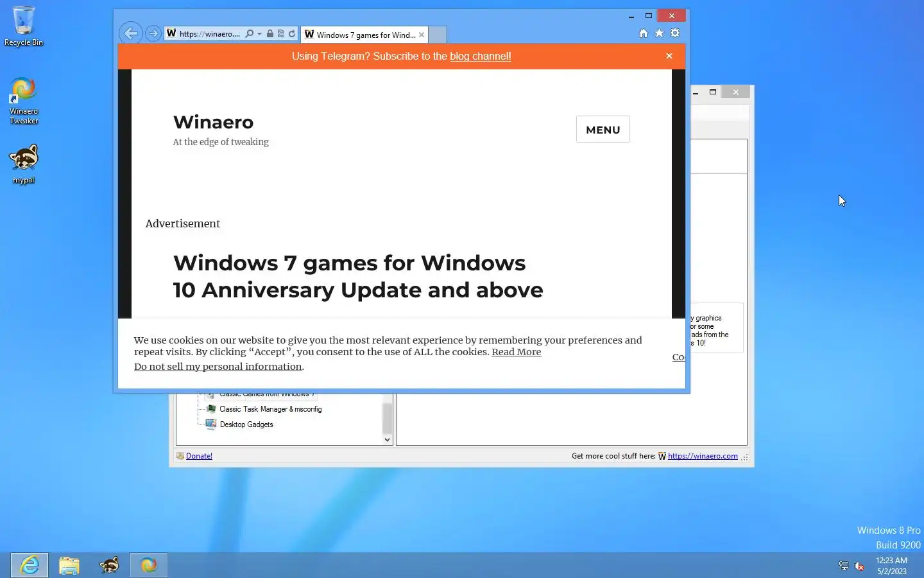The width and height of the screenshot is (924, 578).
Task: Click the Winaero W icon in Tweaker status bar
Action: (x=662, y=456)
